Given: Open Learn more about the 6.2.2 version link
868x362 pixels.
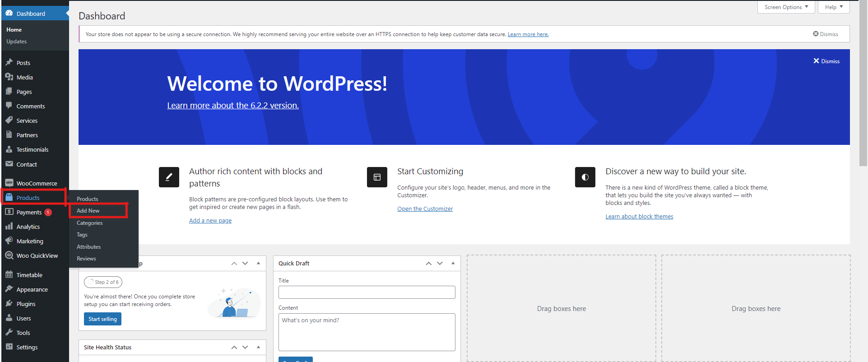Looking at the screenshot, I should [x=233, y=105].
